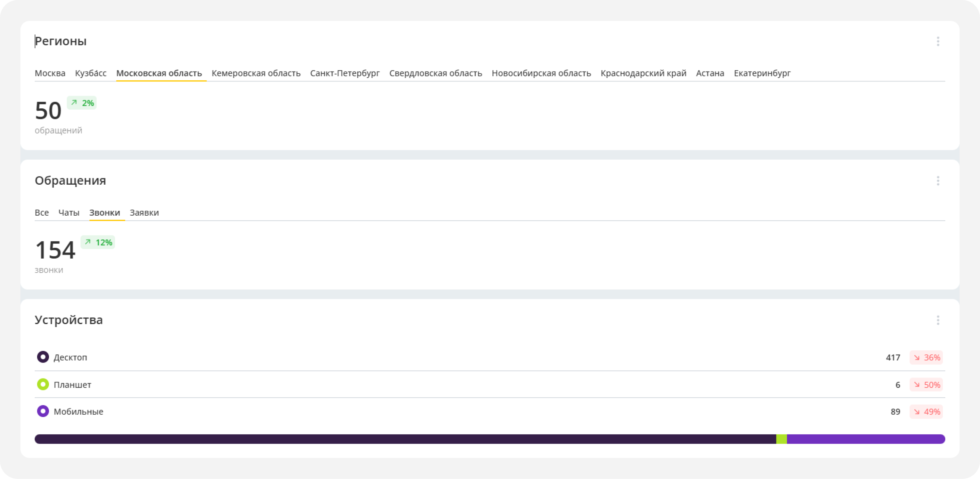Screen dimensions: 980x479
Task: Click the 36% decline badge for Десктоп
Action: (x=926, y=357)
